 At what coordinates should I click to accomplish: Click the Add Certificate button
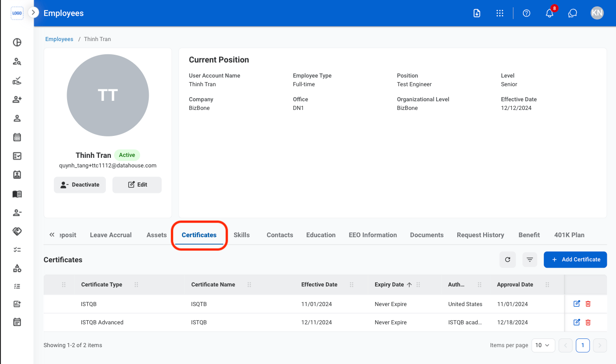[x=575, y=260]
